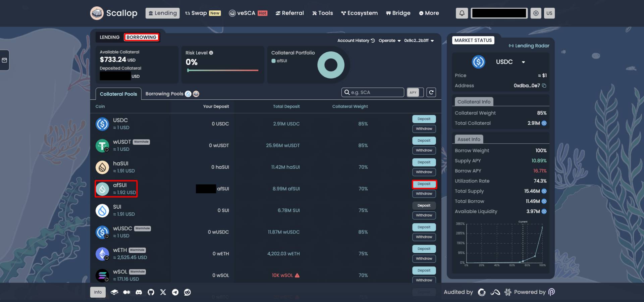Click the Risk Level info icon

pos(211,53)
